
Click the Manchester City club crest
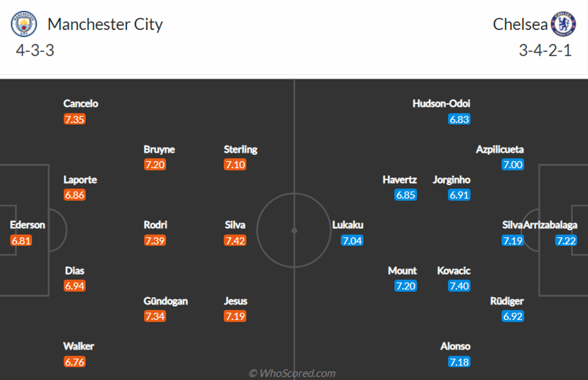click(24, 24)
